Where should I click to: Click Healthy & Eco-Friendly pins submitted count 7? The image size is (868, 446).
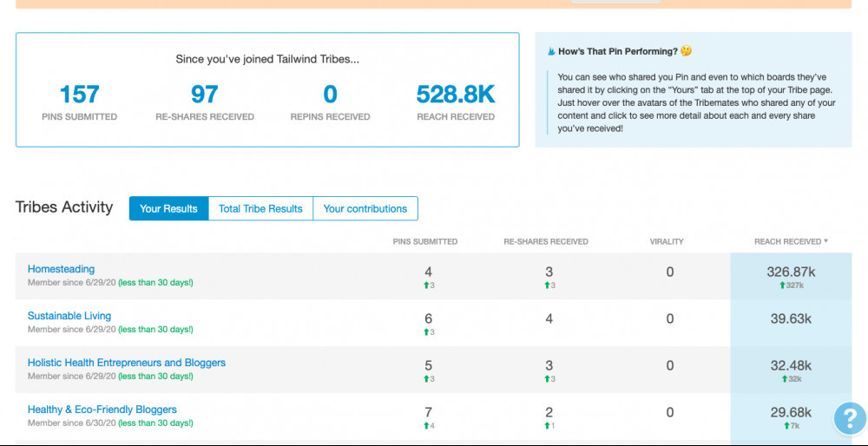click(x=429, y=412)
